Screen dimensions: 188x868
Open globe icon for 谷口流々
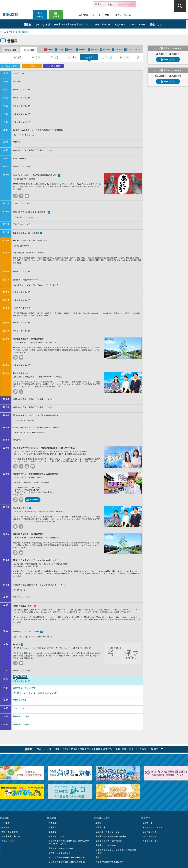pyautogui.click(x=15, y=663)
